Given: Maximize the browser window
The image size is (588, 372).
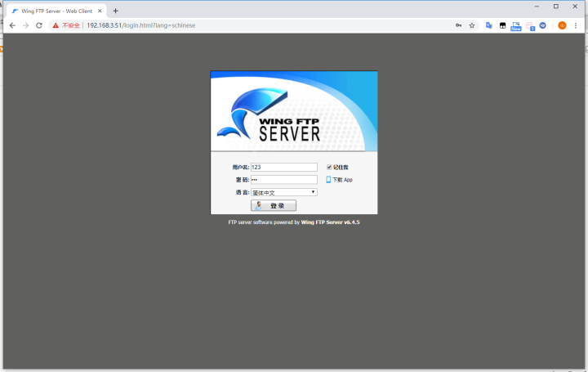Looking at the screenshot, I should pos(556,7).
